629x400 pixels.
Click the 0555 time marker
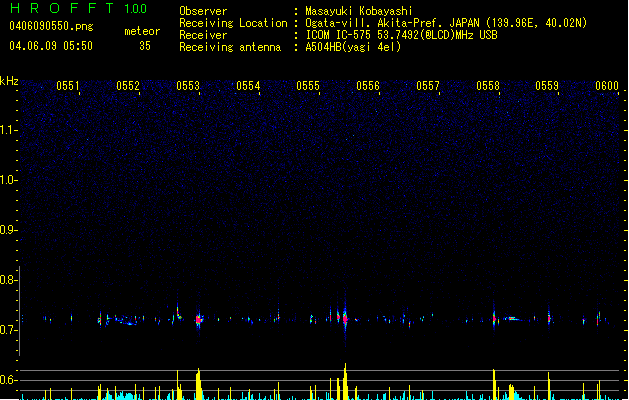[308, 85]
